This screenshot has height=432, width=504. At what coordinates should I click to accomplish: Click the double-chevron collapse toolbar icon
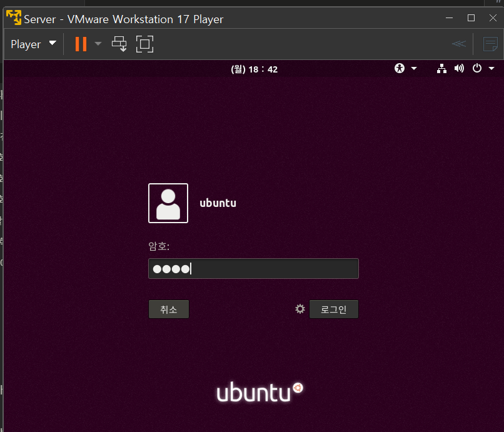coord(459,44)
